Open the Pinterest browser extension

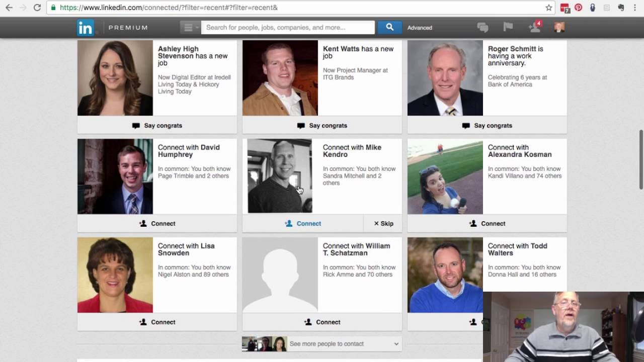(579, 8)
